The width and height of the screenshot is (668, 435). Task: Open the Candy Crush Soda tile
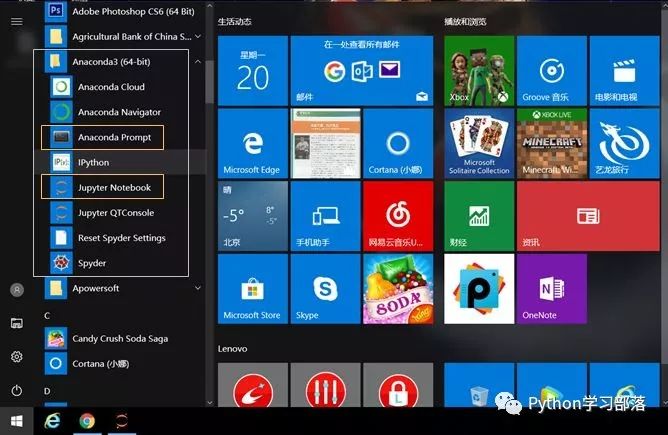(x=398, y=289)
